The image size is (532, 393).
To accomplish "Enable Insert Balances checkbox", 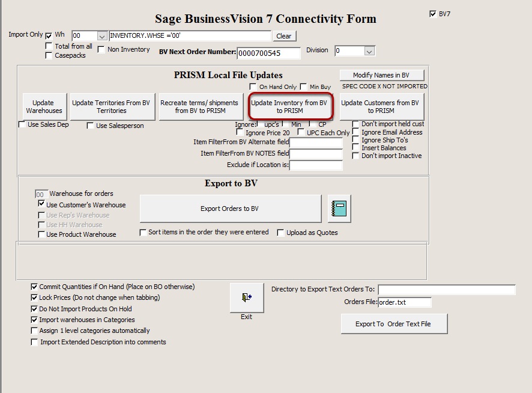I will click(x=355, y=147).
